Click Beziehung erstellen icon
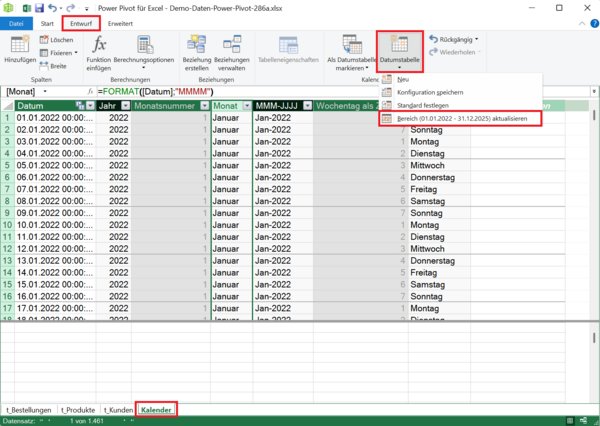 [198, 46]
